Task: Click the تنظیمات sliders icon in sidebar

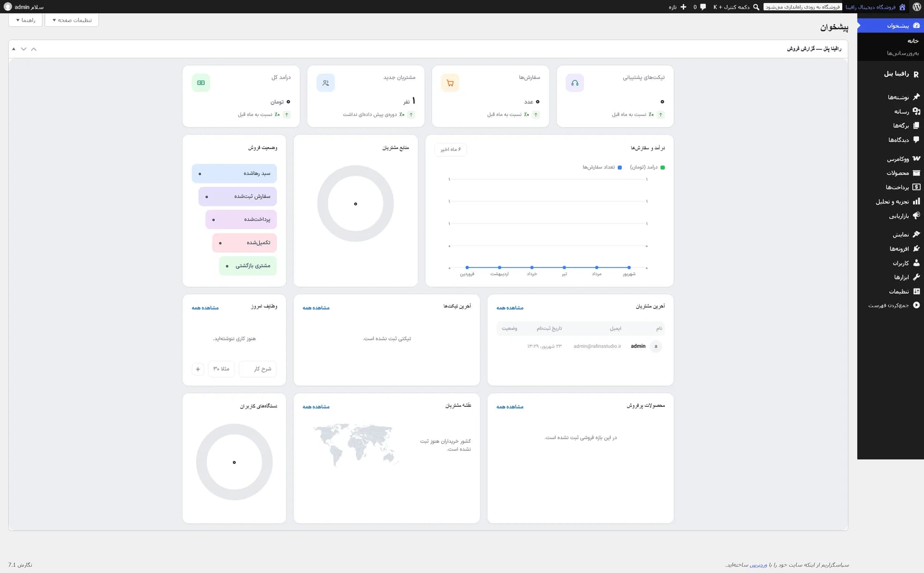Action: (x=917, y=291)
